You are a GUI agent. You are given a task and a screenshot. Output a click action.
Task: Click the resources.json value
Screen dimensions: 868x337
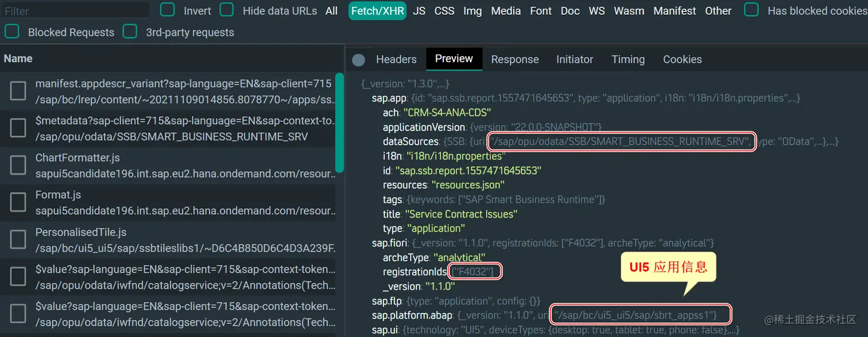tap(468, 185)
